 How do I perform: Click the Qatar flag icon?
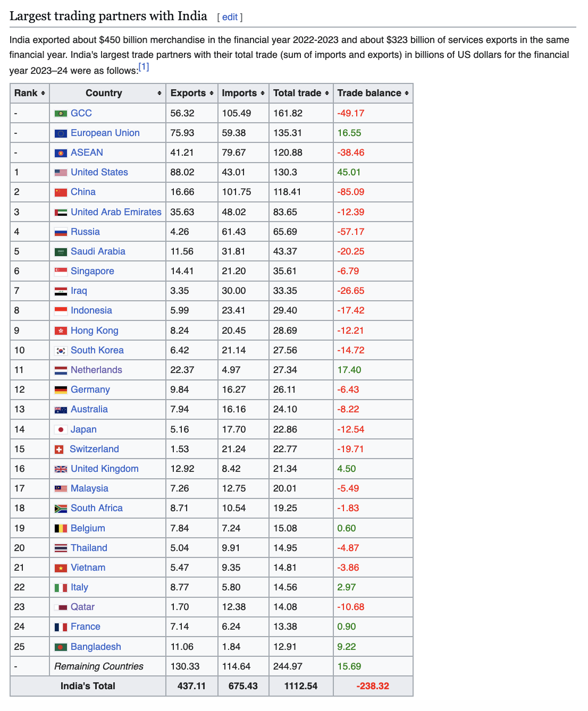click(61, 607)
